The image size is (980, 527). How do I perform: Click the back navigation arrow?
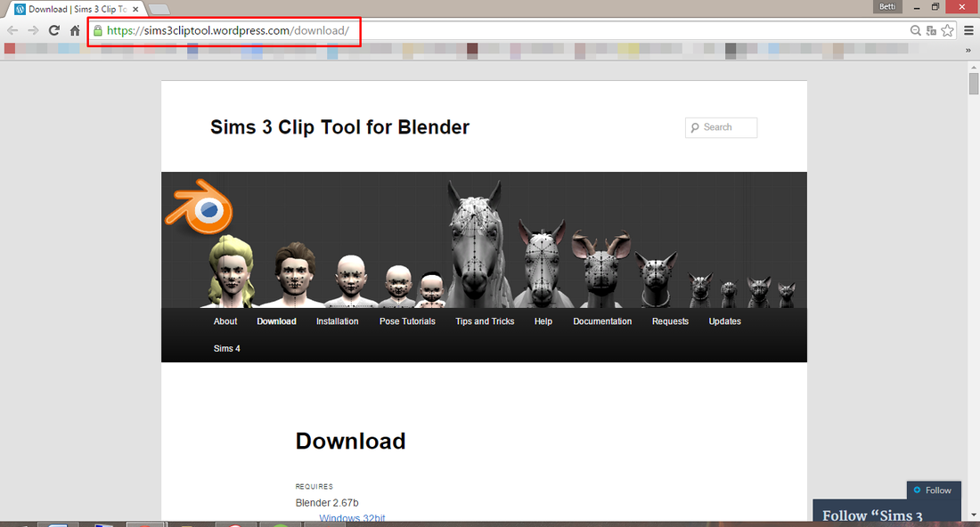coord(12,30)
